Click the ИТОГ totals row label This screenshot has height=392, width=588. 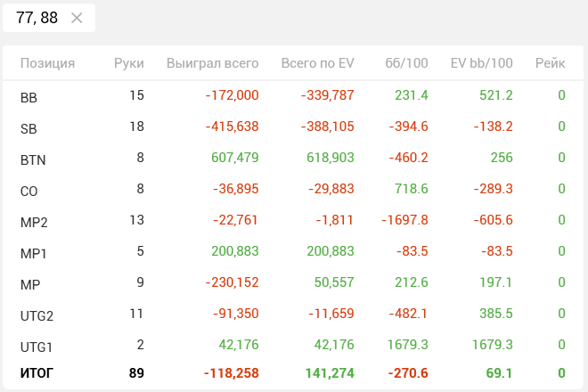37,373
